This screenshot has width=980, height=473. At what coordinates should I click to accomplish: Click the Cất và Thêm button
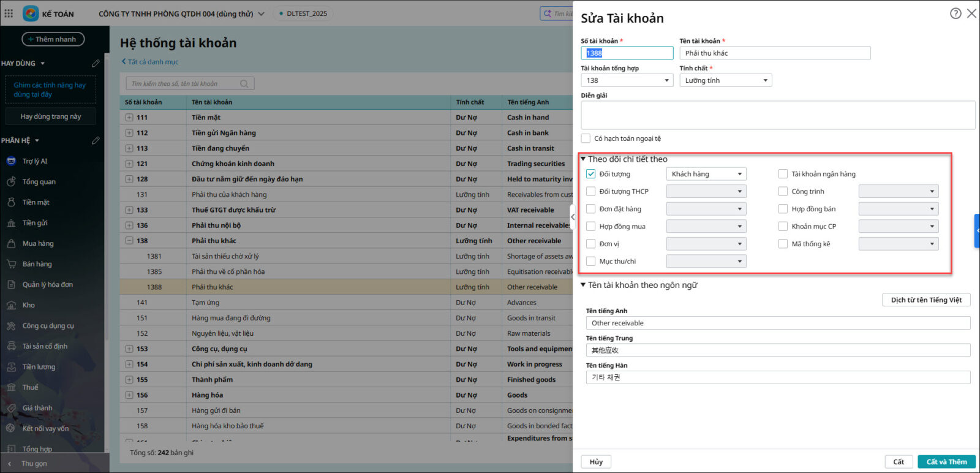[x=946, y=462]
